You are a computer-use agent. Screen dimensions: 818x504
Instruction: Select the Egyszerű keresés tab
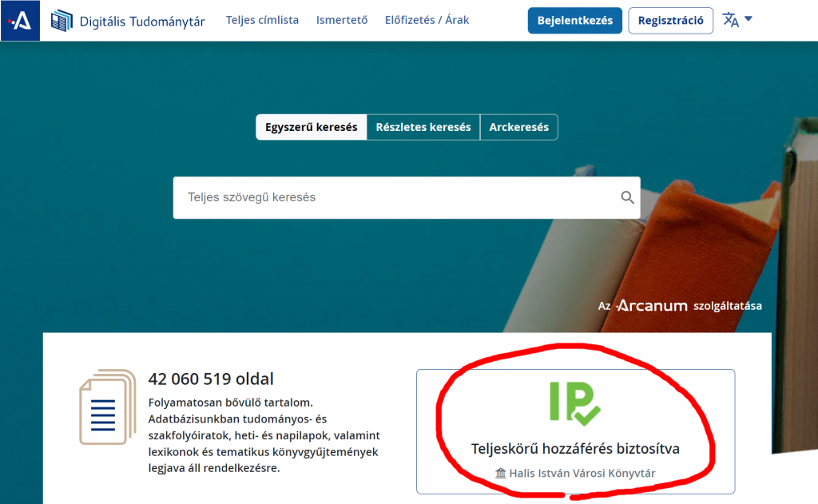click(x=312, y=127)
